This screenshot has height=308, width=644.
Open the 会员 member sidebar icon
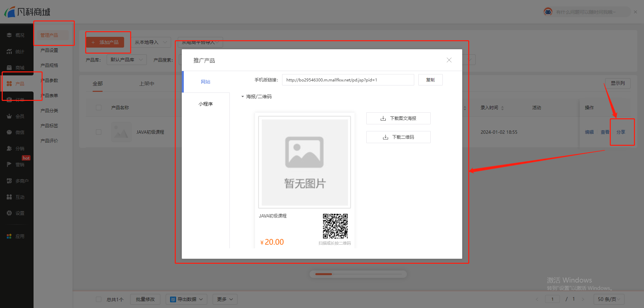(9, 116)
